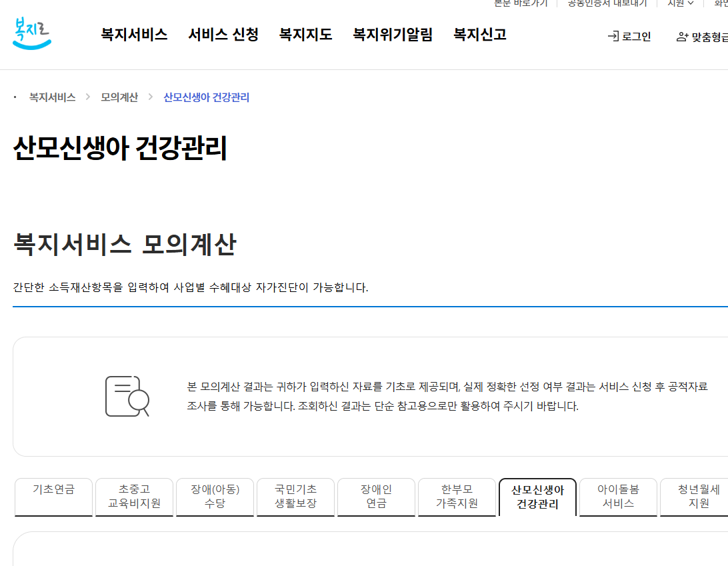This screenshot has height=566, width=728.
Task: Select the 장애인 연금 tab
Action: point(376,497)
